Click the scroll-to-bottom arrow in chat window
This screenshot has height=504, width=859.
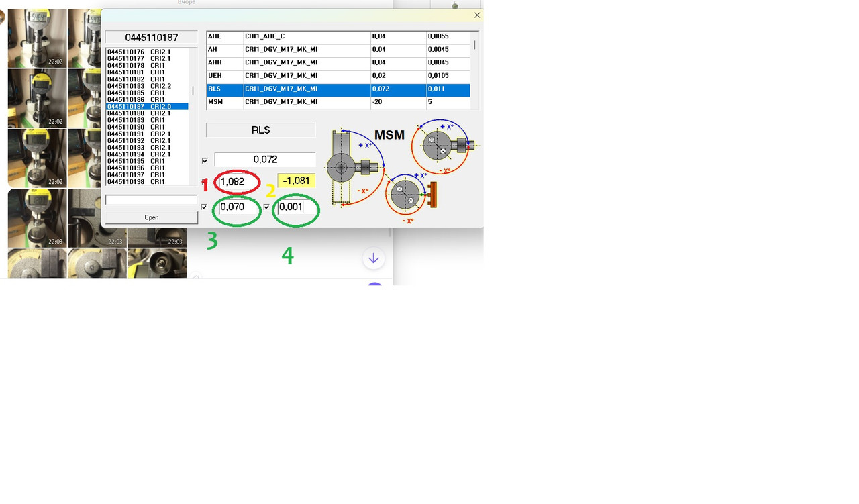pyautogui.click(x=374, y=258)
